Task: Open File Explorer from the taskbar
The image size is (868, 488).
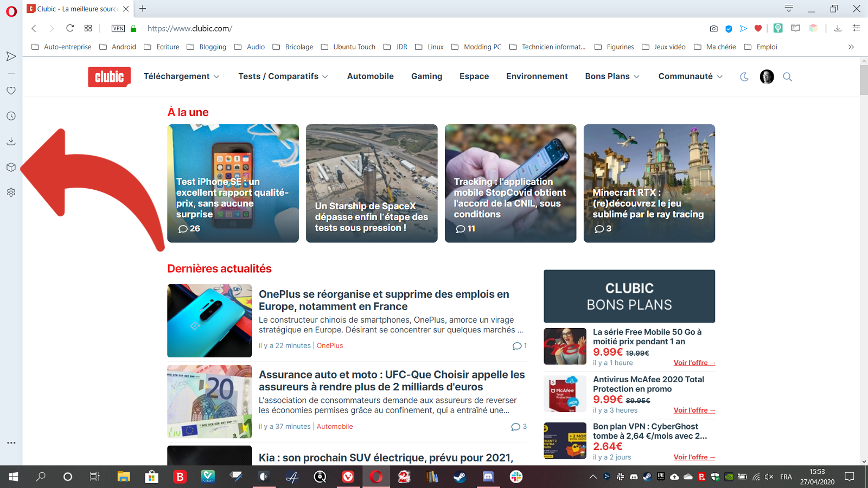Action: 124,477
